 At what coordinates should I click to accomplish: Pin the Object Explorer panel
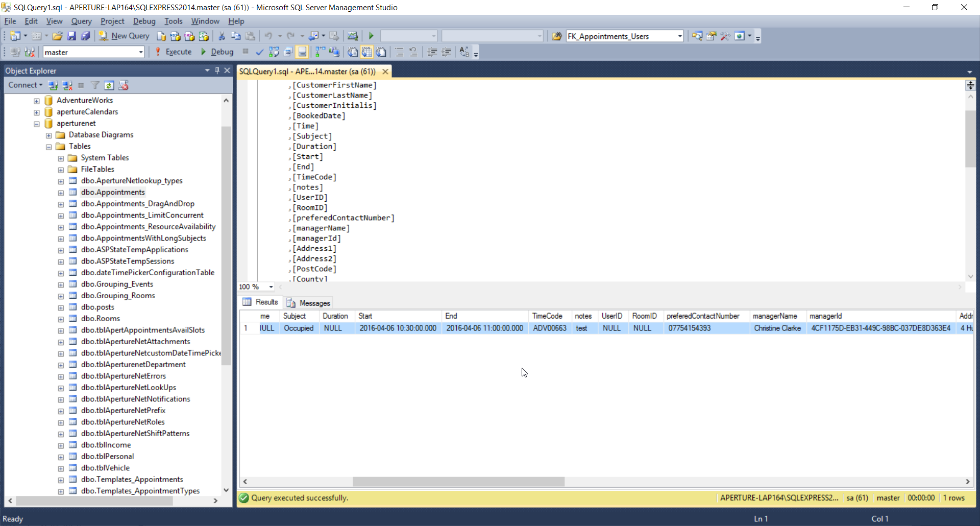coord(217,70)
